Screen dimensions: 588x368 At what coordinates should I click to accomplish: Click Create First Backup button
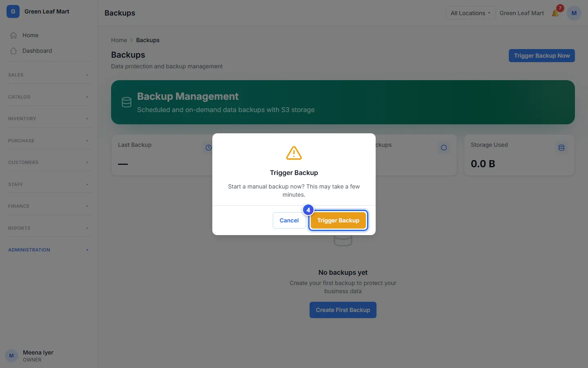click(343, 310)
